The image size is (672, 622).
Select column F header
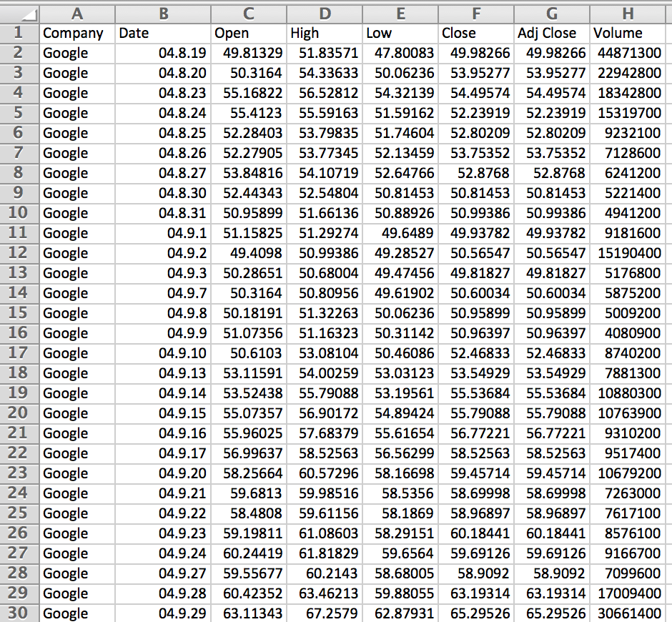476,14
